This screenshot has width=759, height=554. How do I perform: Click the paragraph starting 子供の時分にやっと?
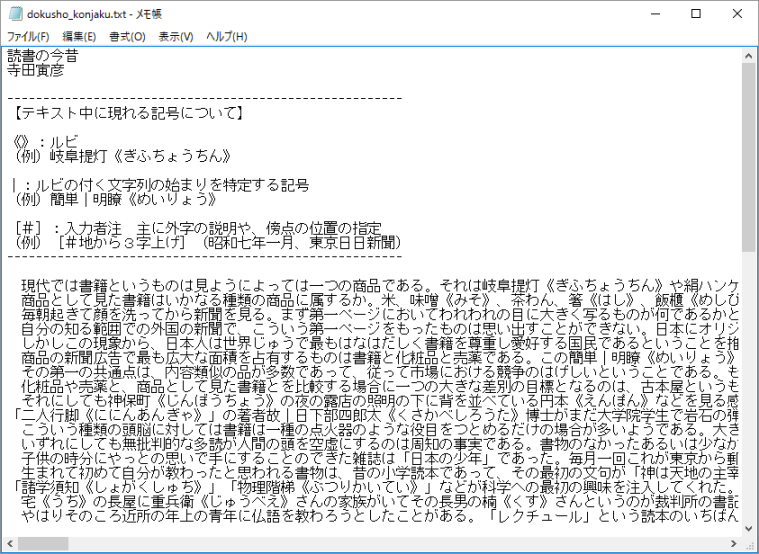click(380, 459)
